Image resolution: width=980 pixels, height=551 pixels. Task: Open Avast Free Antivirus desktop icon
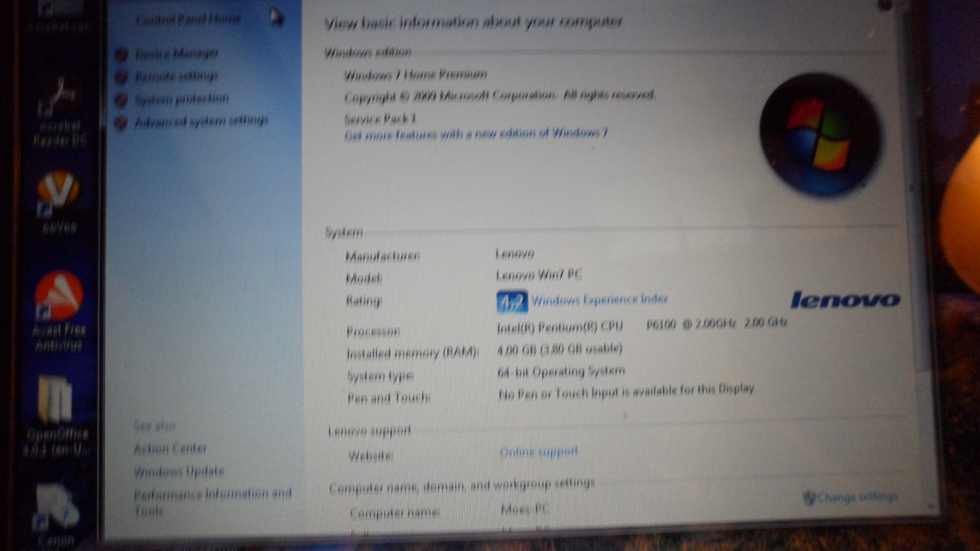pos(59,312)
